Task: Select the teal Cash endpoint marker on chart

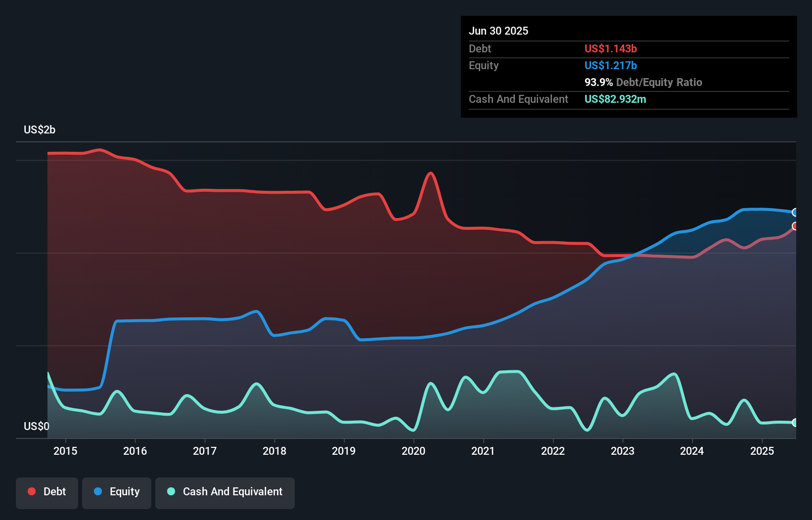Action: (x=795, y=423)
